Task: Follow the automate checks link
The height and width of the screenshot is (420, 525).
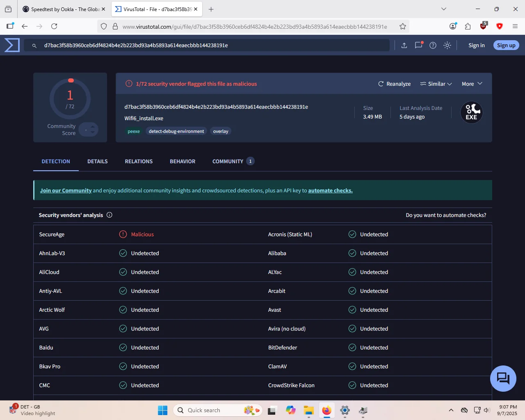Action: point(330,190)
